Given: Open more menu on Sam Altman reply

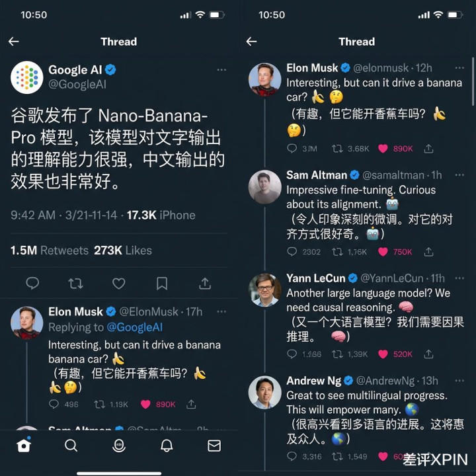Looking at the screenshot, I should [459, 175].
